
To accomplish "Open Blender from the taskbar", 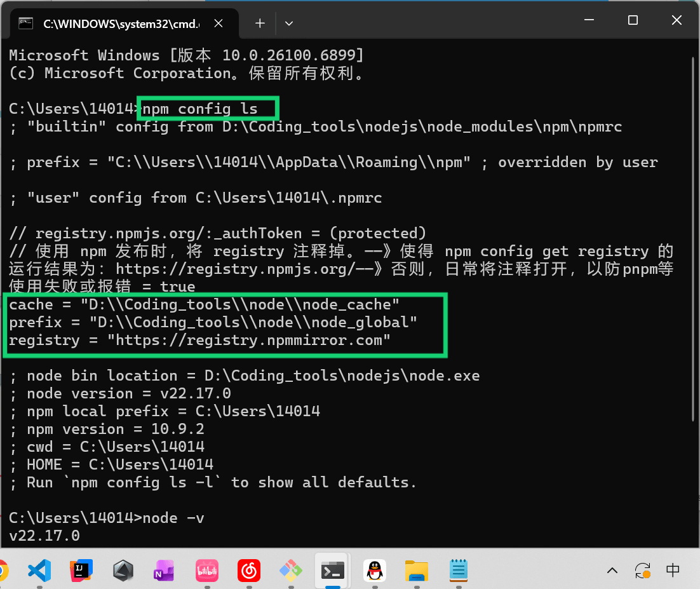I will point(123,571).
